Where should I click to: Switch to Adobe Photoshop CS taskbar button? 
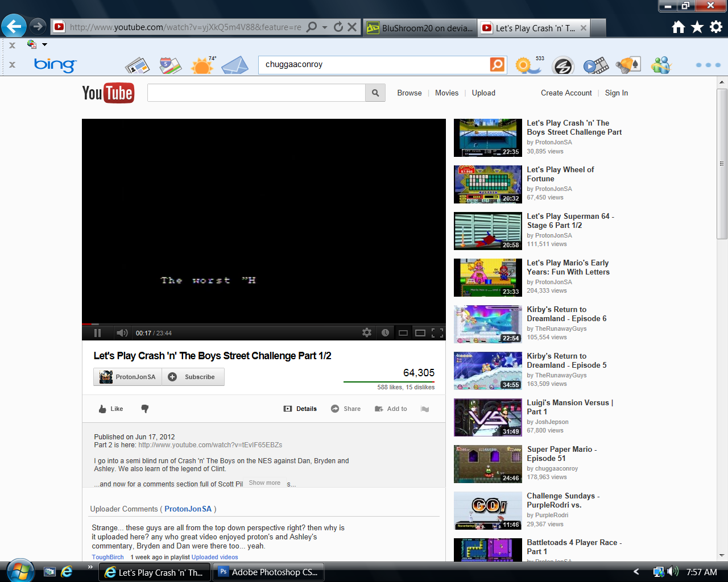[x=268, y=572]
